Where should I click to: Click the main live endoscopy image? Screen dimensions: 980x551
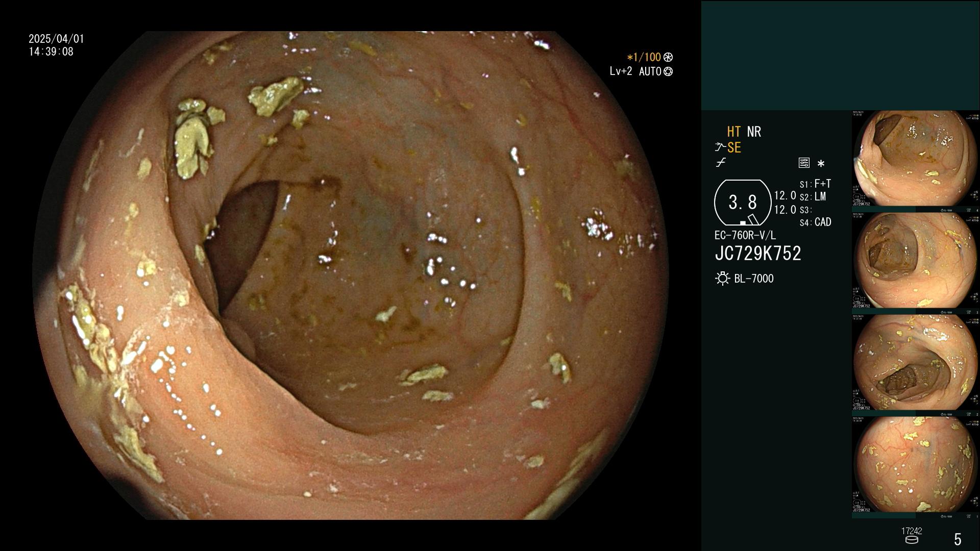(x=351, y=275)
